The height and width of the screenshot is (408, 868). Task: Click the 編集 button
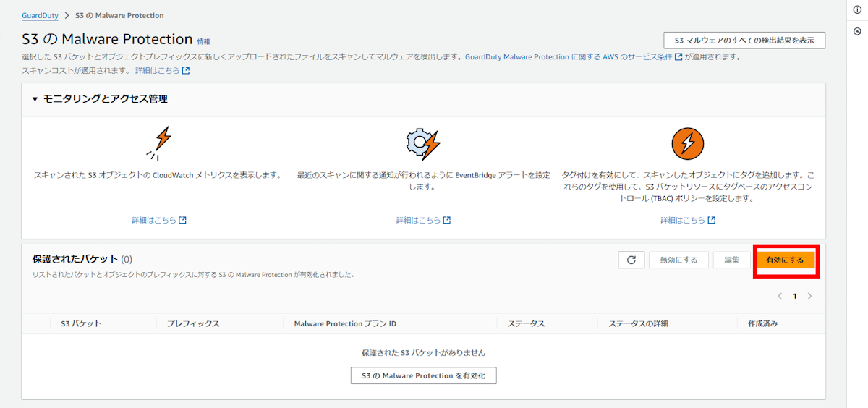pyautogui.click(x=732, y=260)
